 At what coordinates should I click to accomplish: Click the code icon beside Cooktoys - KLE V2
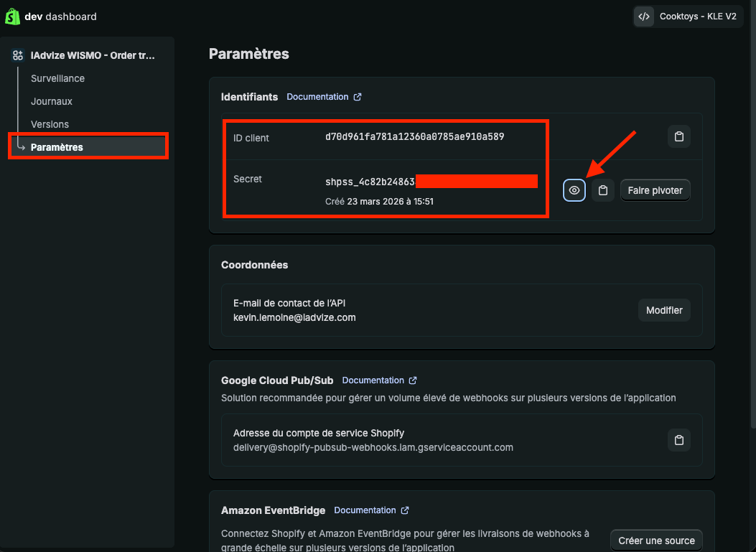[x=644, y=17]
